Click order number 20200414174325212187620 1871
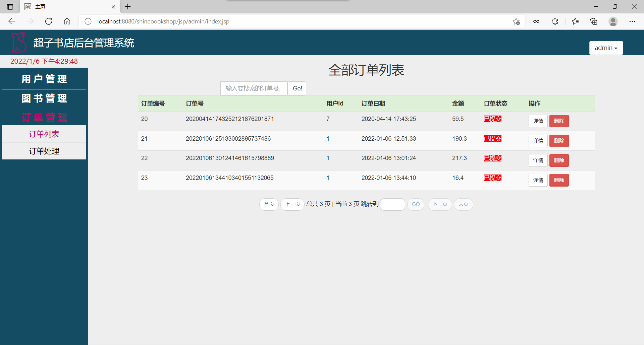This screenshot has width=644, height=345. coord(230,119)
